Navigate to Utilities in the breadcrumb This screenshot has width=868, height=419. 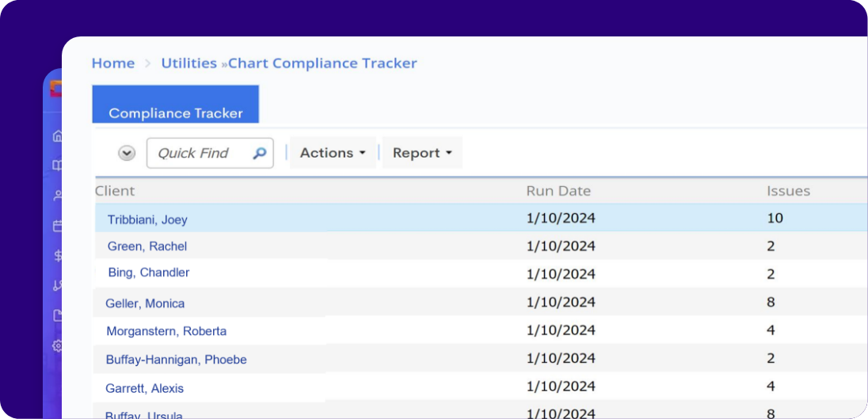[x=188, y=63]
